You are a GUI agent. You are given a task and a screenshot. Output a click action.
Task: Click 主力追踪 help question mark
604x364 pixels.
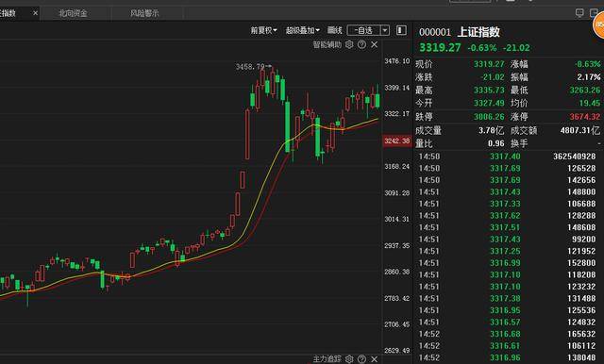pyautogui.click(x=361, y=359)
